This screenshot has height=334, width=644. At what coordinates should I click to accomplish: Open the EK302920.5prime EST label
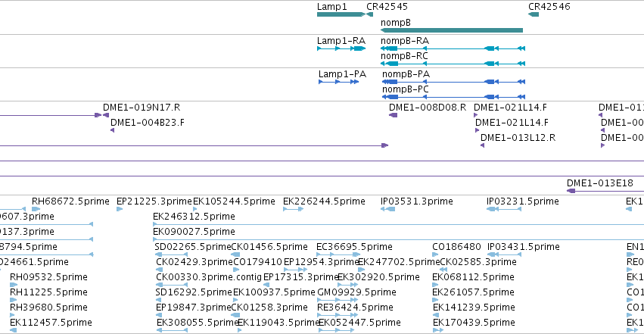378,277
